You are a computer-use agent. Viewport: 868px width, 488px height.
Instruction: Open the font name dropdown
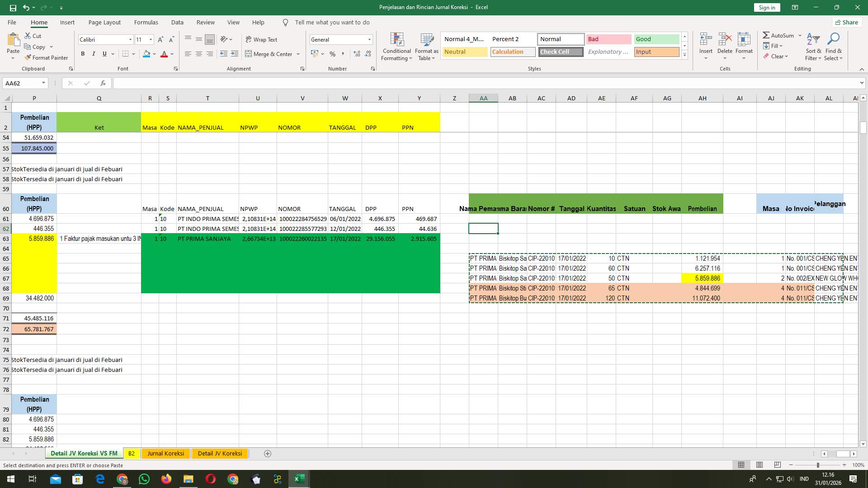130,39
